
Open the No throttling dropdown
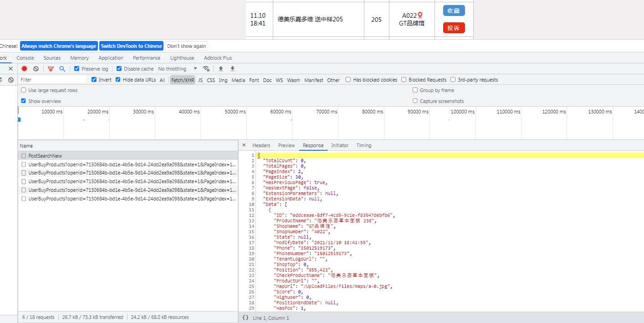point(178,69)
